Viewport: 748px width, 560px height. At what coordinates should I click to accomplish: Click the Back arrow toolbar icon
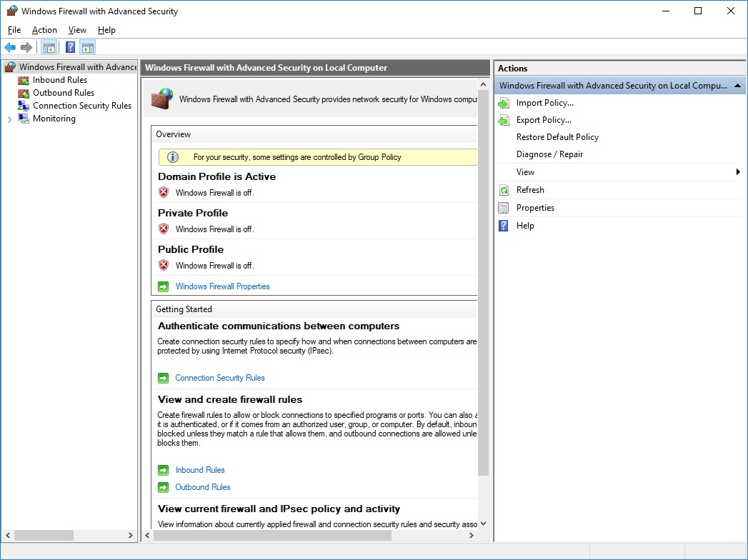[x=10, y=47]
